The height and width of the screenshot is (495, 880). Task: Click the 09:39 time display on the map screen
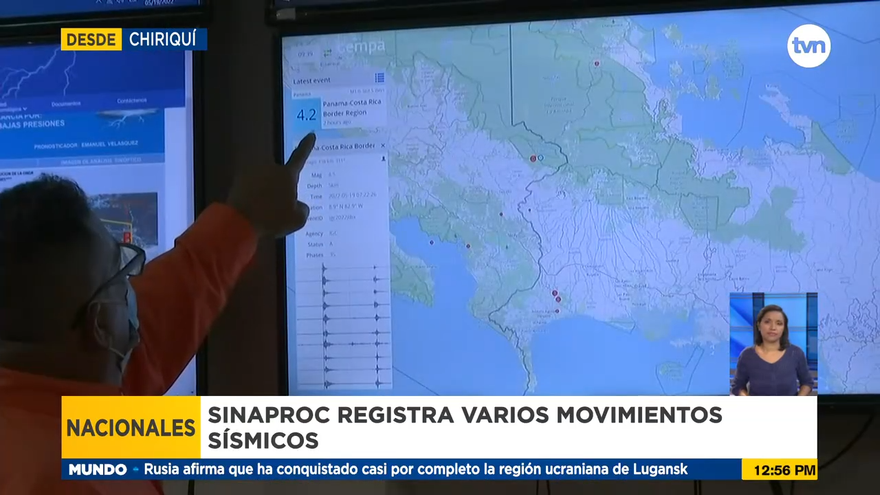click(305, 54)
